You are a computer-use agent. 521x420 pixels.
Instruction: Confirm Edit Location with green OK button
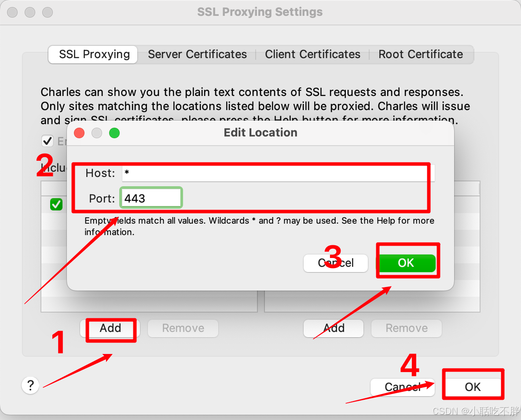(407, 263)
